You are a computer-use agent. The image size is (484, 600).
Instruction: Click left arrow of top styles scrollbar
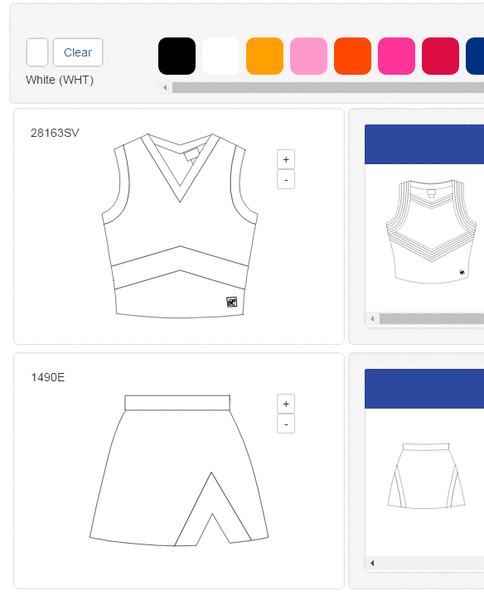pos(372,318)
